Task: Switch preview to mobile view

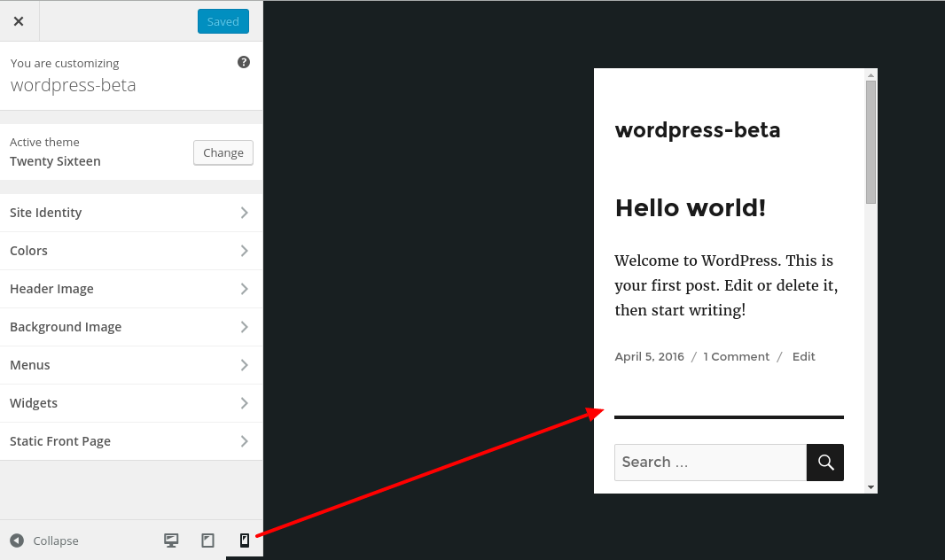Action: coord(244,540)
